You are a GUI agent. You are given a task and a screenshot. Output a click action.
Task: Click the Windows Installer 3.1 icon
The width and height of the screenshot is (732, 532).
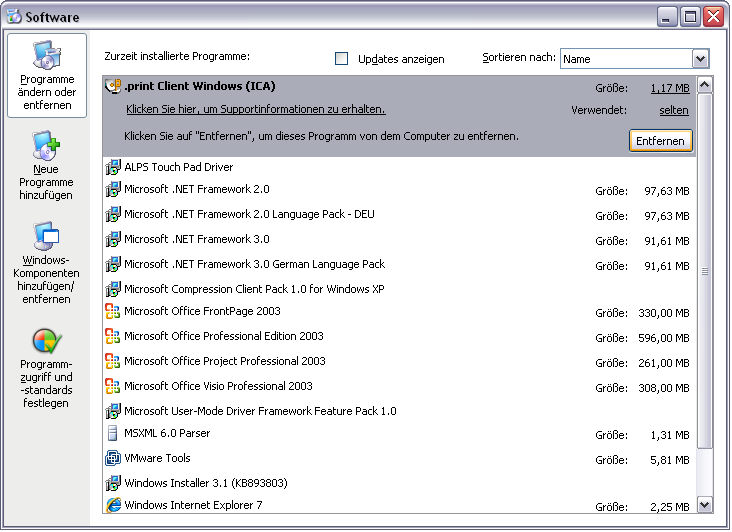[x=113, y=483]
